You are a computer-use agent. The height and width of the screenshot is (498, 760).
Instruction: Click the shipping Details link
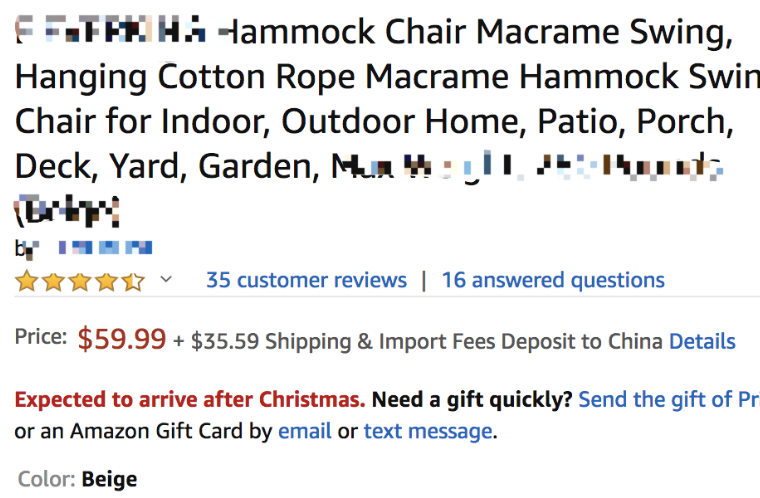(702, 341)
